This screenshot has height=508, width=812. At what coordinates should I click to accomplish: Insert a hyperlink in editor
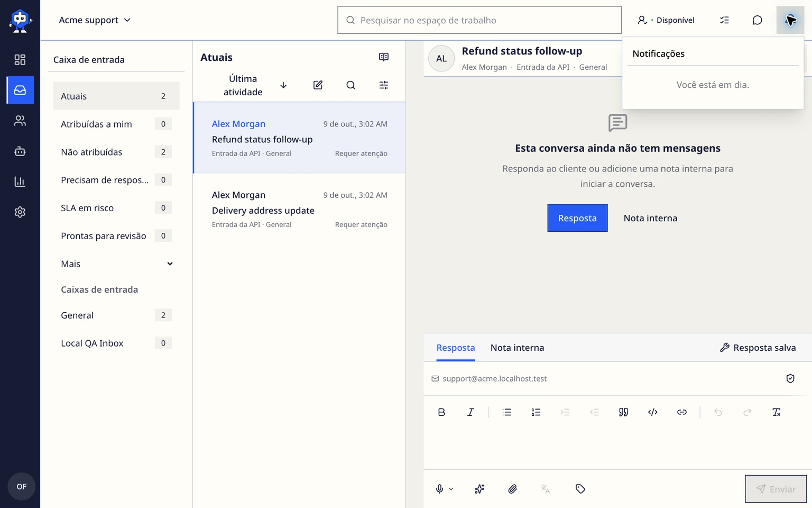tap(682, 412)
